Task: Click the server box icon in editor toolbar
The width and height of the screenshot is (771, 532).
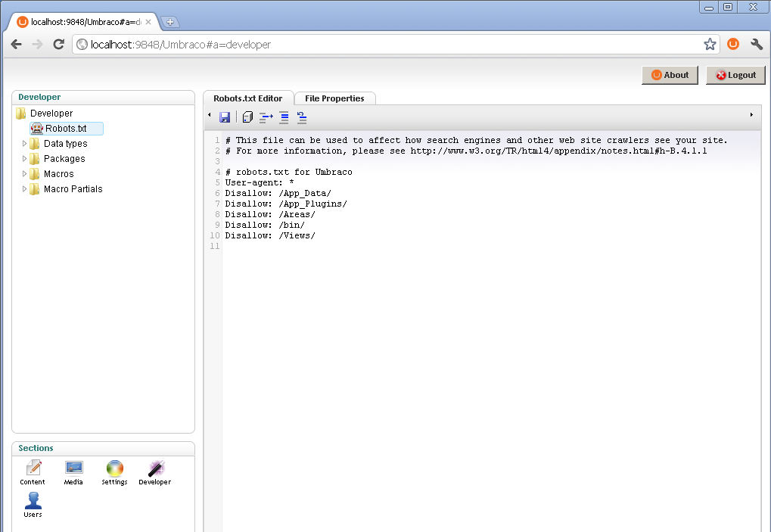Action: tap(247, 117)
